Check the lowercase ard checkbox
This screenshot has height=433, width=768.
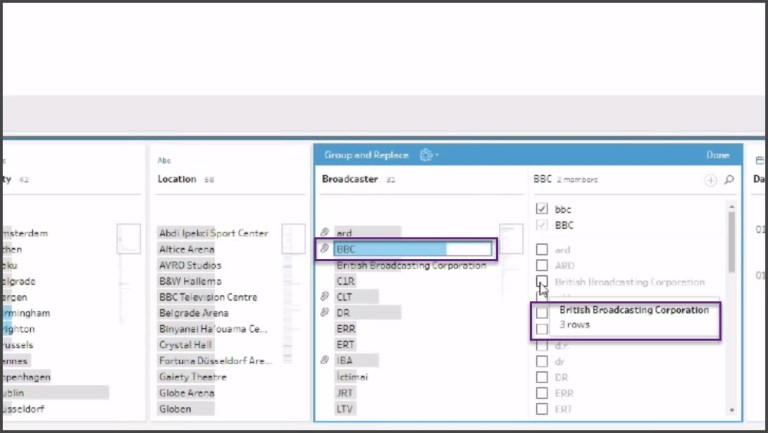click(542, 250)
